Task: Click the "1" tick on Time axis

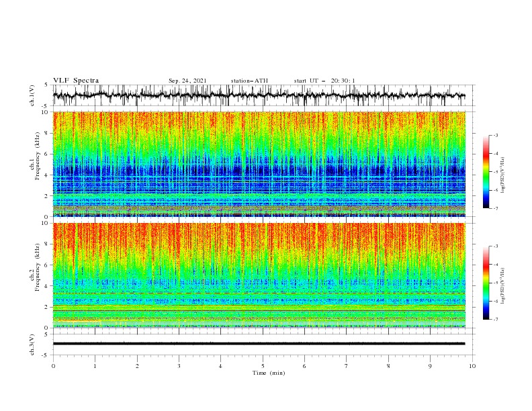Action: point(95,366)
